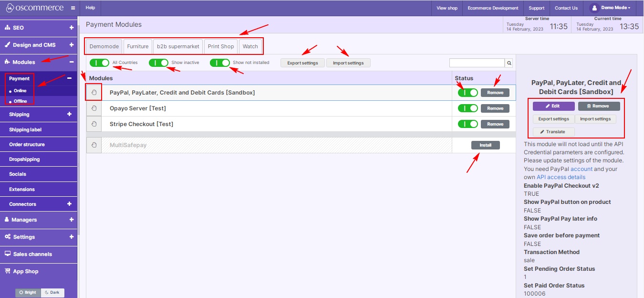Expand the Connectors submenu plus sign

tap(69, 204)
